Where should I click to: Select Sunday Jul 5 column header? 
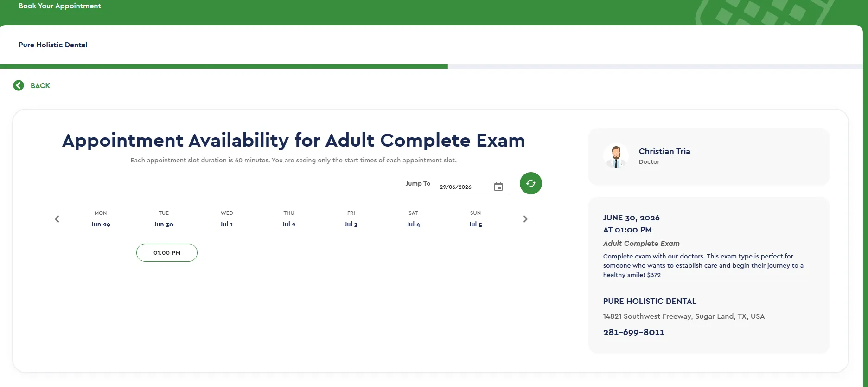coord(475,219)
